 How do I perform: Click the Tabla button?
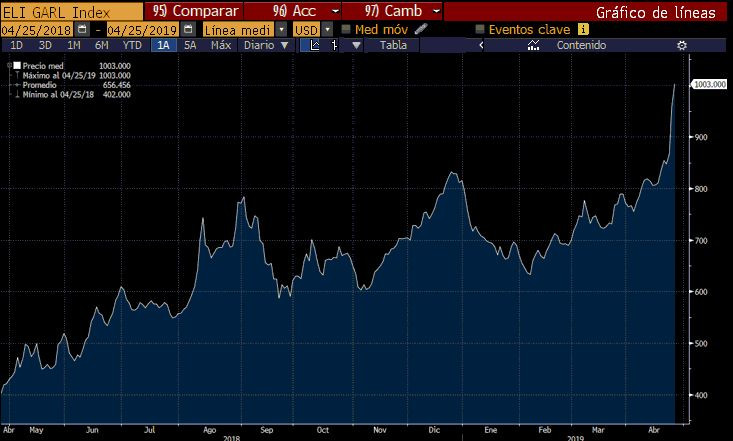click(x=394, y=46)
